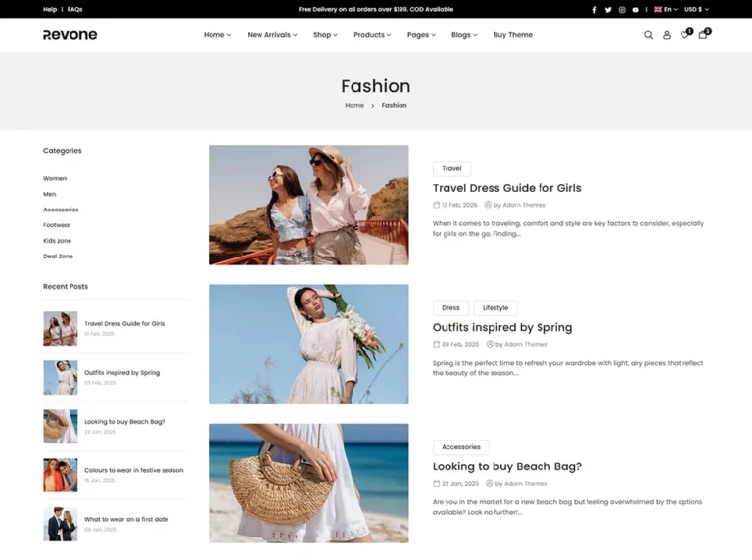The width and height of the screenshot is (752, 560).
Task: Open the Buy Theme menu item
Action: tap(513, 35)
